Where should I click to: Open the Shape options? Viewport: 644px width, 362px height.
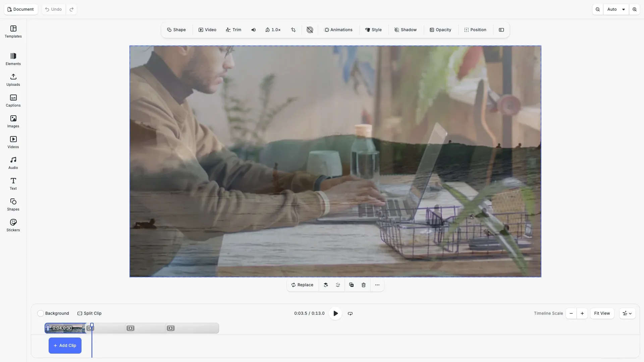click(x=176, y=30)
